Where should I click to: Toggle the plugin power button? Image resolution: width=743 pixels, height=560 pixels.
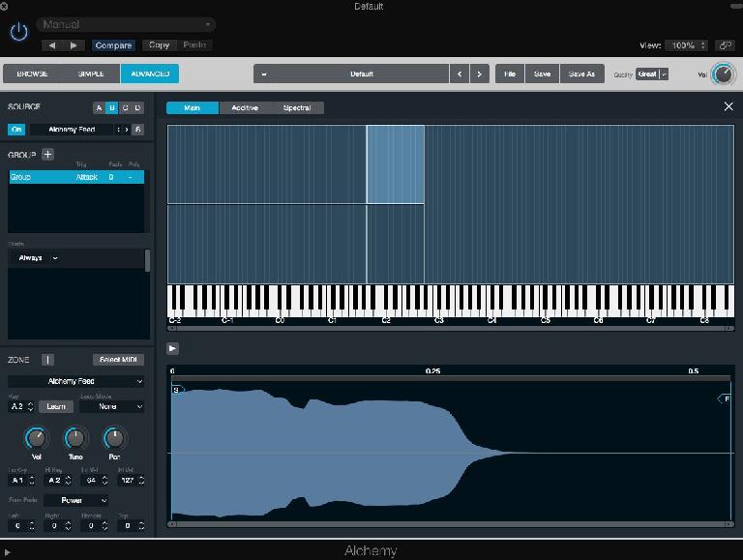(19, 32)
